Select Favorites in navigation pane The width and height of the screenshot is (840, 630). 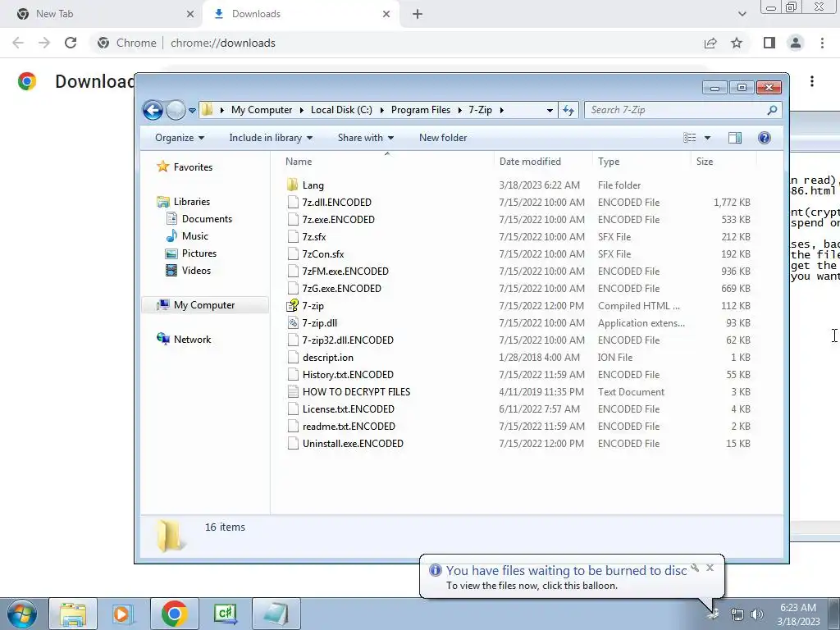point(185,167)
